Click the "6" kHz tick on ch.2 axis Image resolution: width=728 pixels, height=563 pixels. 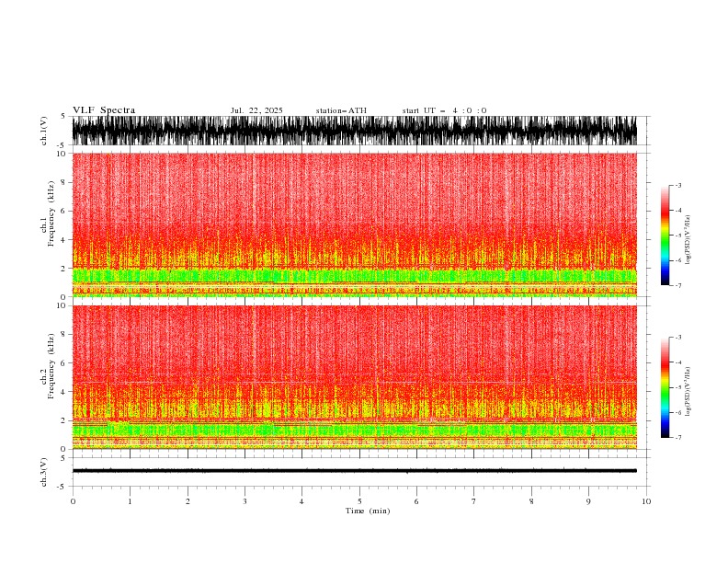(x=63, y=363)
